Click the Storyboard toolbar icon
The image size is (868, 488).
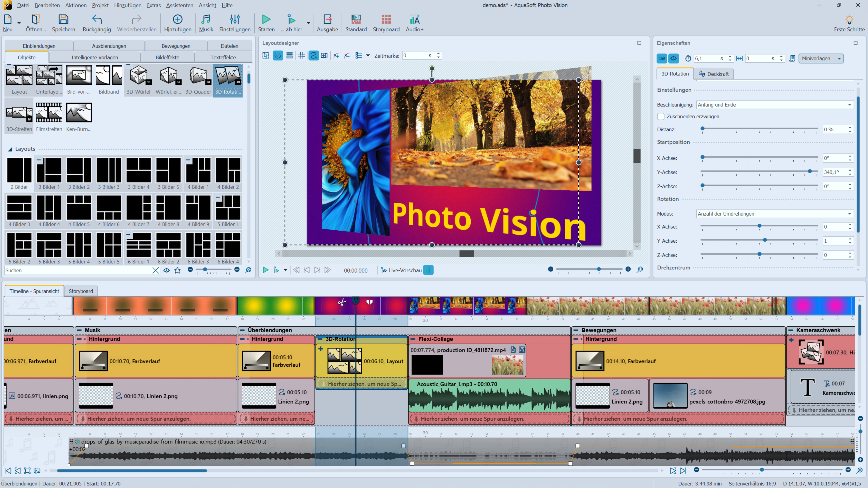[386, 19]
